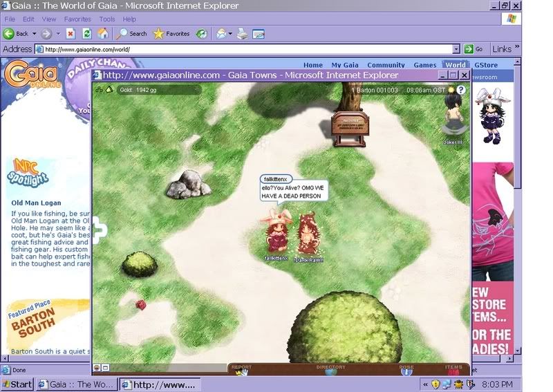Screen dimensions: 553x392
Task: Click the sun daytime icon in Towns
Action: (451, 90)
